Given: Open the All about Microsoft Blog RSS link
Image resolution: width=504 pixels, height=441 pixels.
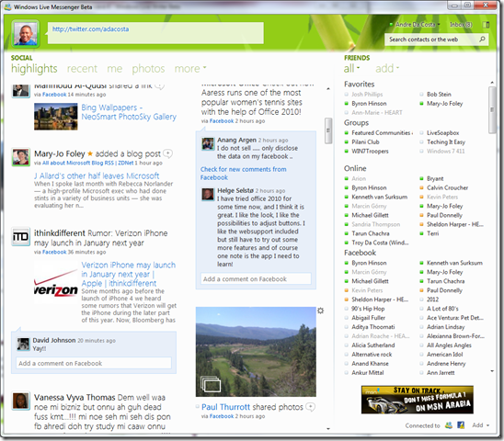Looking at the screenshot, I should pos(87,163).
